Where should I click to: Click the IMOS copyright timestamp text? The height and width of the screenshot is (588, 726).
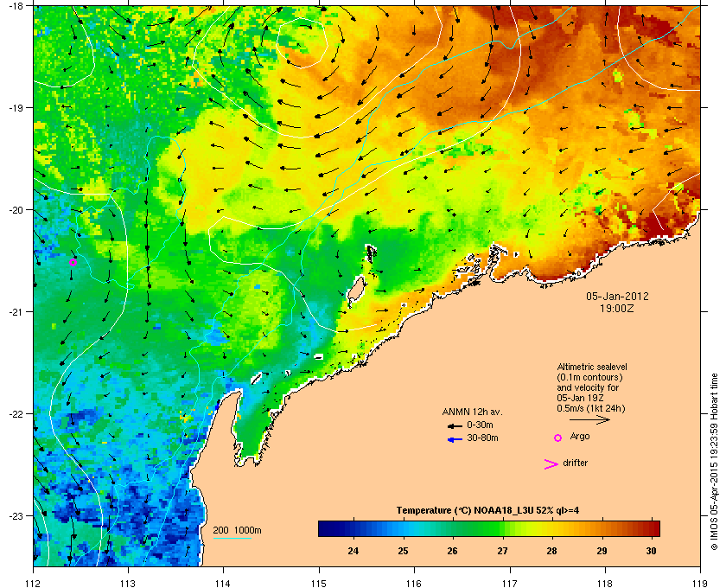[714, 461]
